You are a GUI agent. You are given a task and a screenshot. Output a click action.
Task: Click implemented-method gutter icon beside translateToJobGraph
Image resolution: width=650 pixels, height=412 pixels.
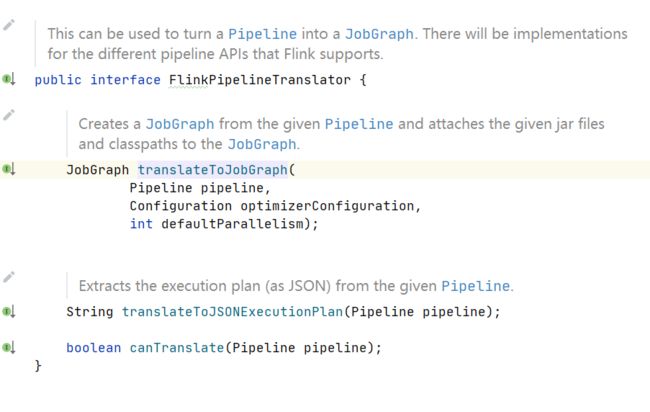pyautogui.click(x=9, y=169)
